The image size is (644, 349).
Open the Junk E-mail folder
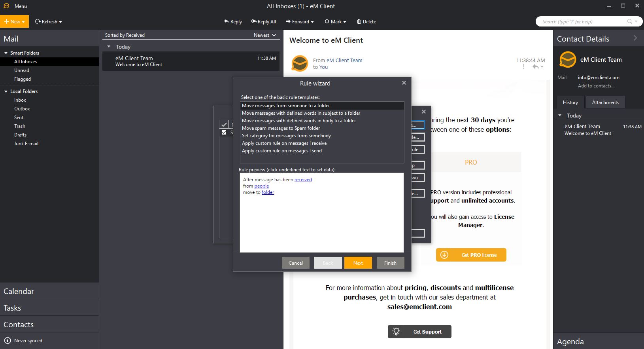pos(49,144)
